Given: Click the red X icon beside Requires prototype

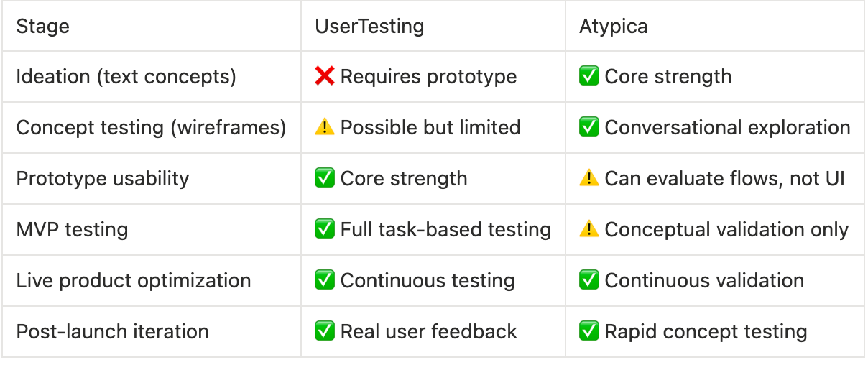Looking at the screenshot, I should pos(325,76).
